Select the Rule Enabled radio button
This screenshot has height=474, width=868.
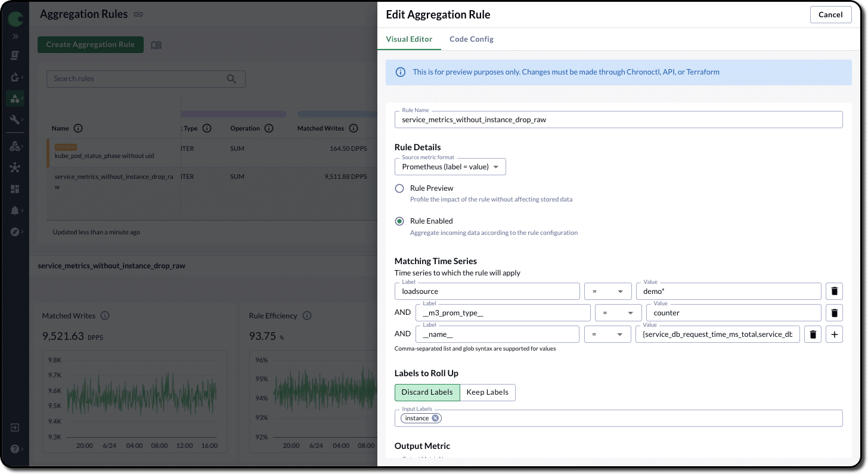click(x=399, y=221)
